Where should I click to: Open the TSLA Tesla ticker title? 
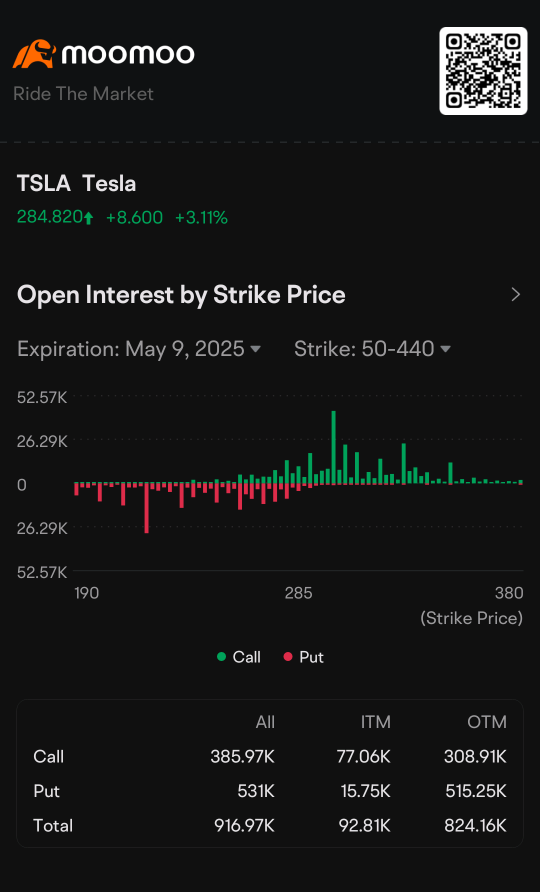coord(77,184)
